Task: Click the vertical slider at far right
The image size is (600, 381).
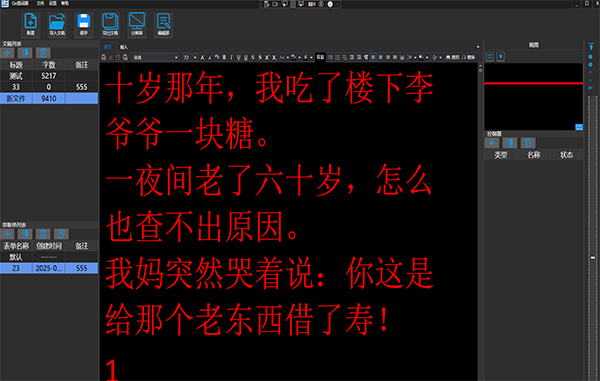Action: click(593, 257)
